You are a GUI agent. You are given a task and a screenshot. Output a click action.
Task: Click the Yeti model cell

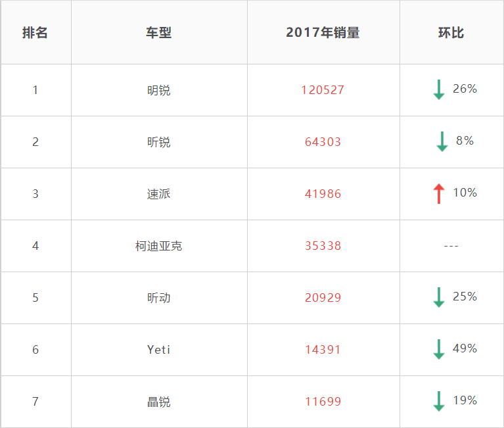point(159,350)
